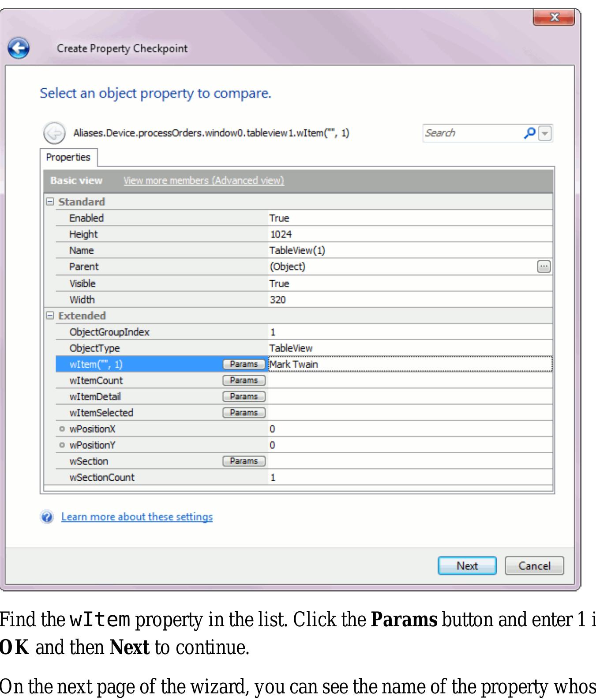
Task: Switch to Basic view
Action: pos(76,181)
